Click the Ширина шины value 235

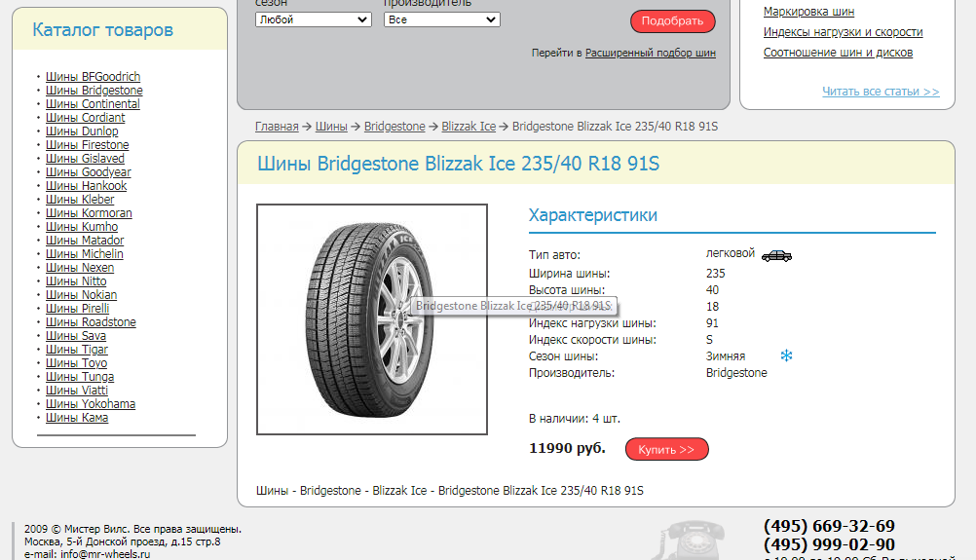715,274
